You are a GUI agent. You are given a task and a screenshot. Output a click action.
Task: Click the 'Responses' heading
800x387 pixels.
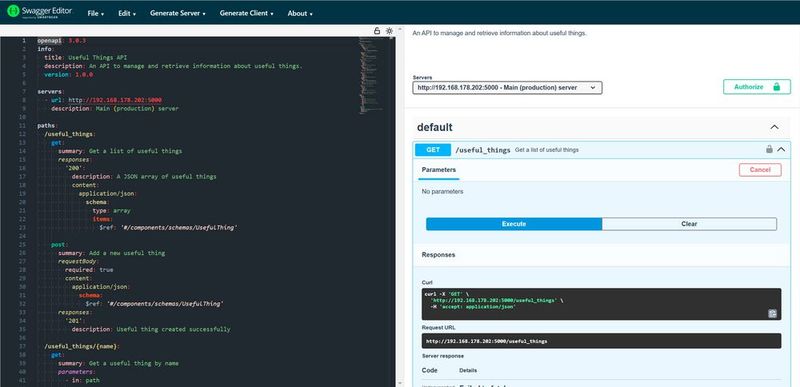tap(438, 254)
